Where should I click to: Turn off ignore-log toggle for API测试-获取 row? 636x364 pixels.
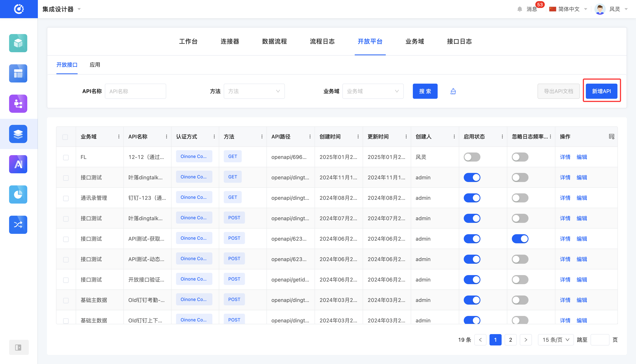(x=520, y=239)
